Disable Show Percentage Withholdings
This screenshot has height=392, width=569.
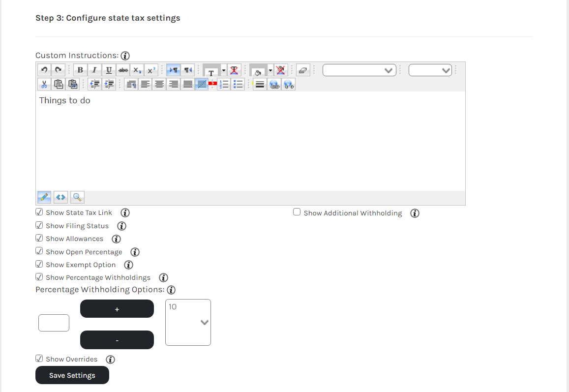[x=39, y=277]
